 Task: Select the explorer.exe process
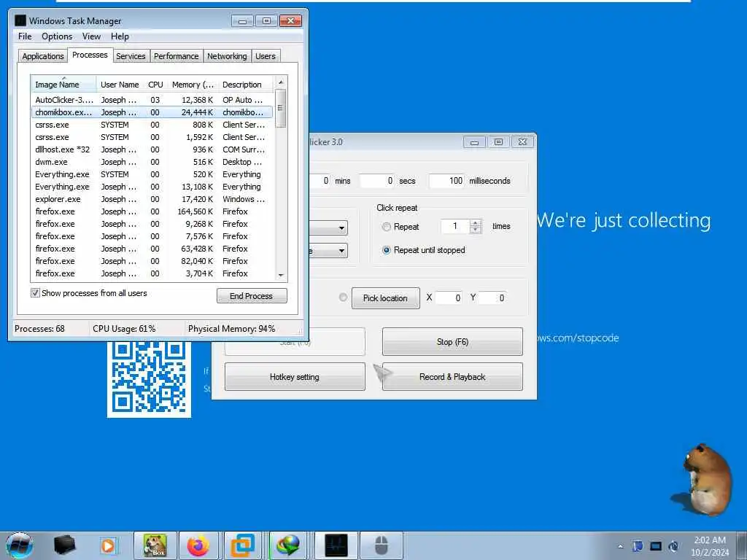click(152, 199)
